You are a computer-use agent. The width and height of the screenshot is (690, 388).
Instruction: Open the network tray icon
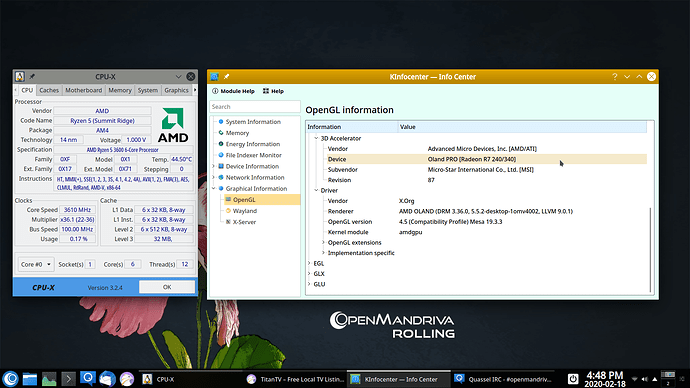click(x=634, y=379)
